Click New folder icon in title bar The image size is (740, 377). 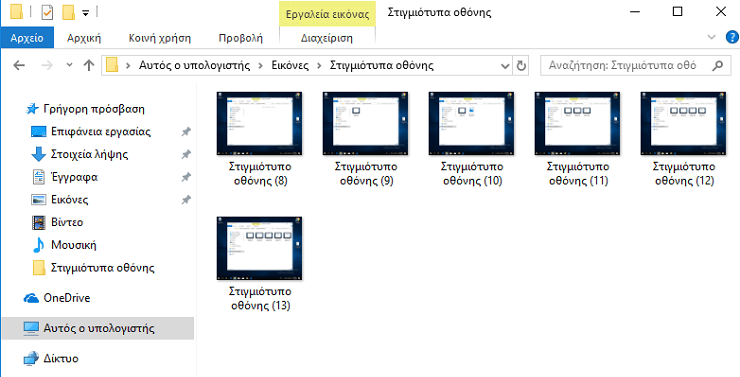(69, 13)
